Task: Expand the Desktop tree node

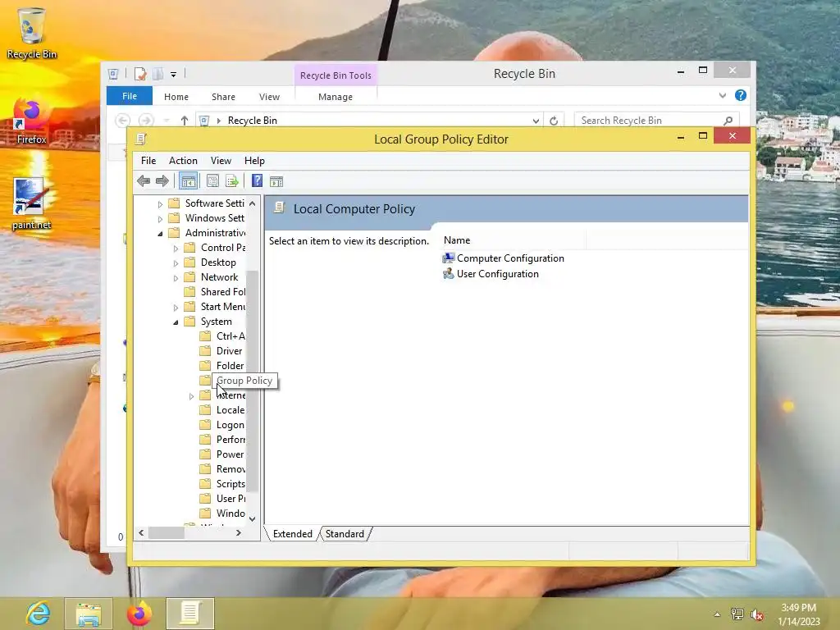Action: [176, 263]
